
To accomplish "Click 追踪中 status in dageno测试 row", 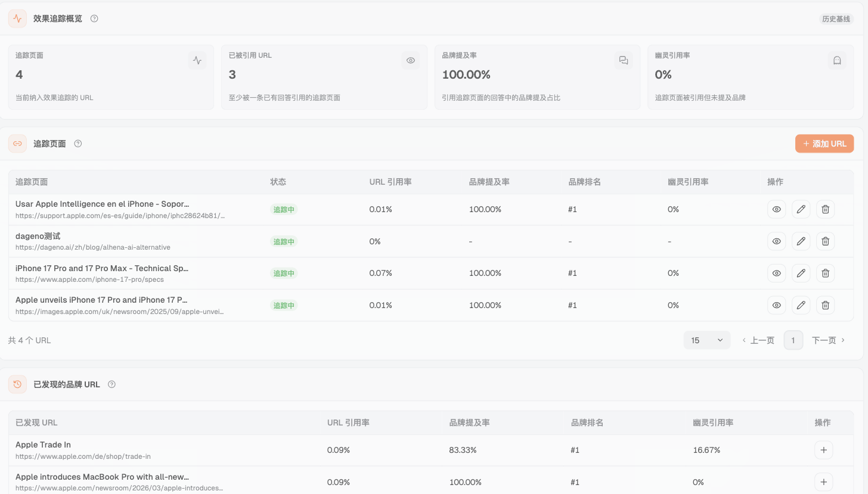I will 284,241.
